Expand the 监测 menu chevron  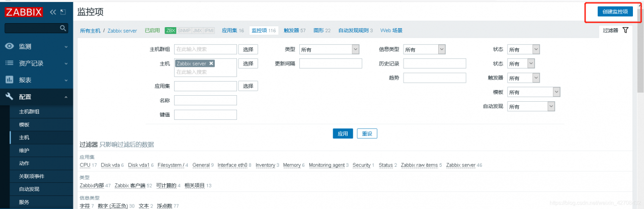(66, 47)
